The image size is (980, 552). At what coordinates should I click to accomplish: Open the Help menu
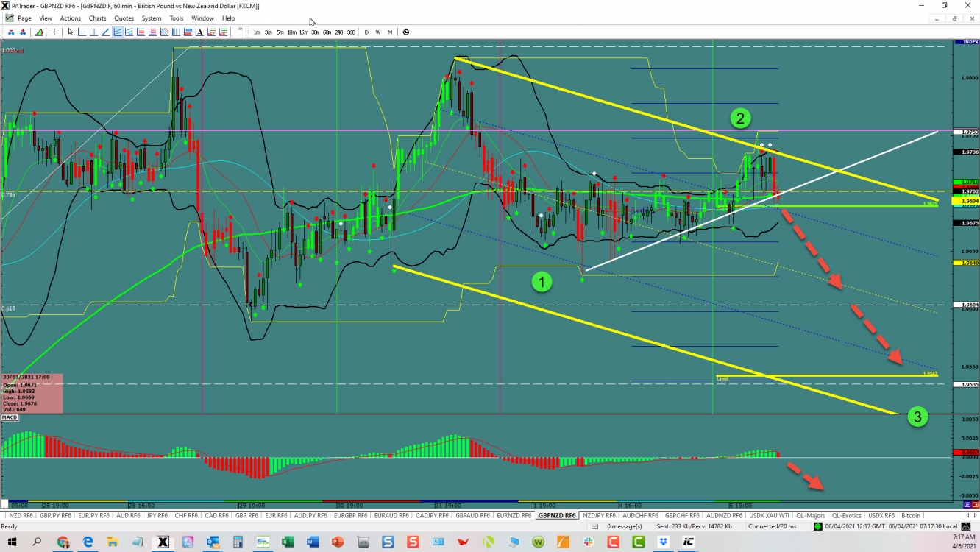tap(229, 18)
